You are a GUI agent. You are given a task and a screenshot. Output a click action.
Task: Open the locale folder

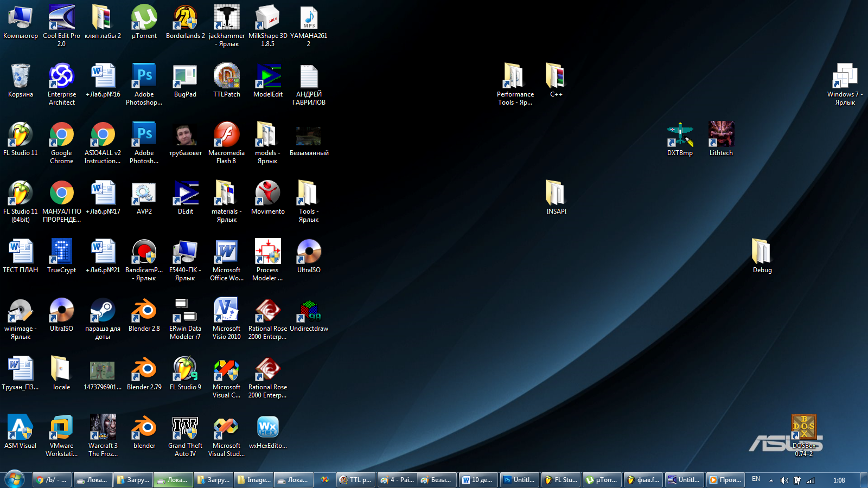61,374
